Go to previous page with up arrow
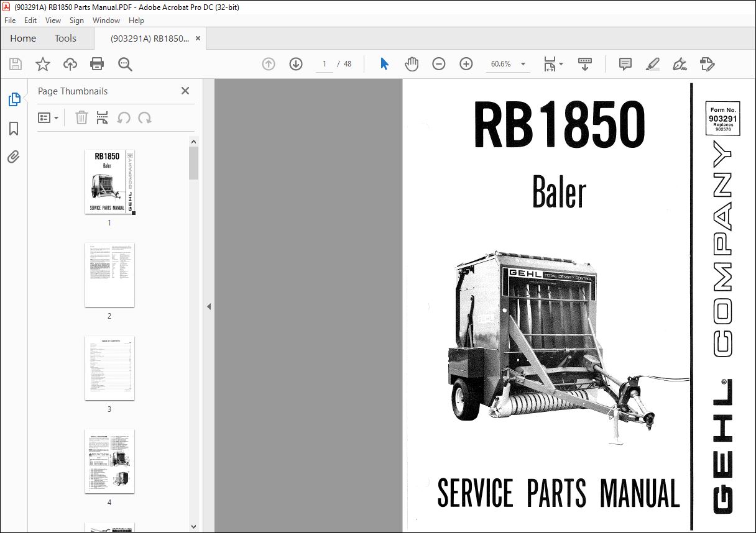Image resolution: width=756 pixels, height=533 pixels. [x=269, y=64]
